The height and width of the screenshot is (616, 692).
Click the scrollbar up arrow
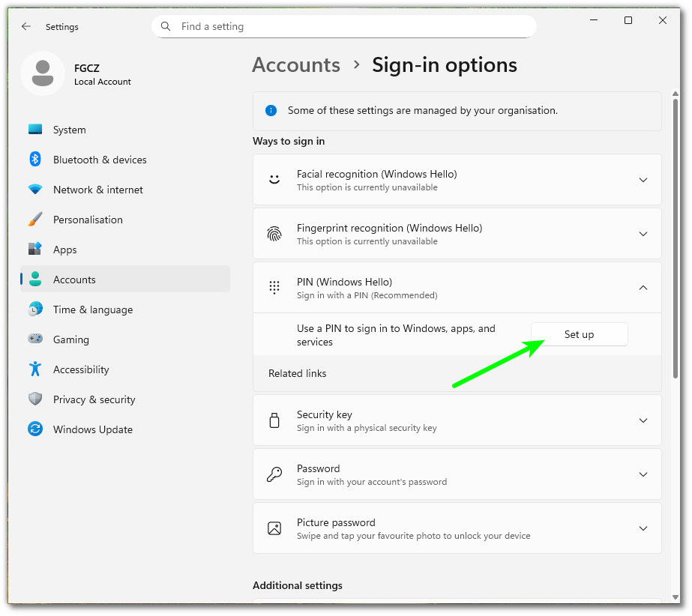pos(676,94)
